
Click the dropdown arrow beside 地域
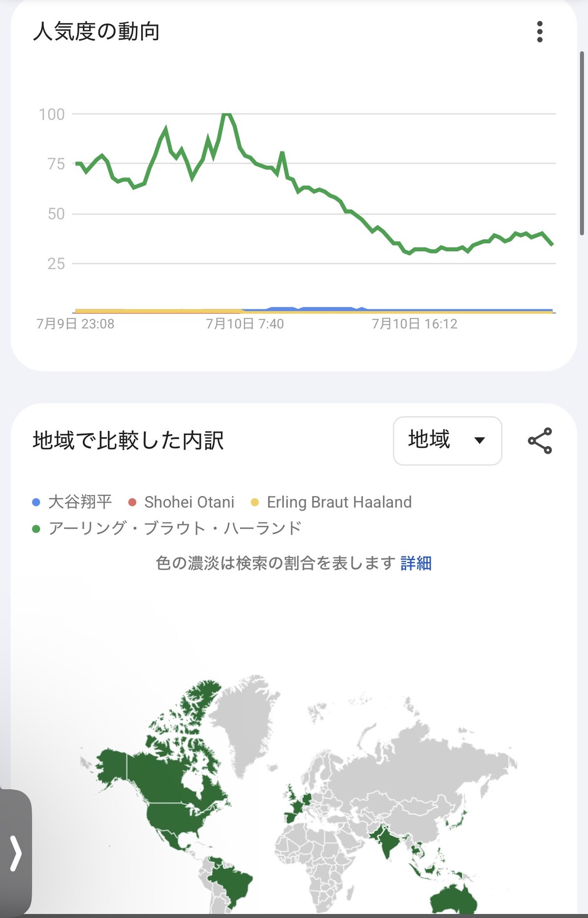pos(480,440)
